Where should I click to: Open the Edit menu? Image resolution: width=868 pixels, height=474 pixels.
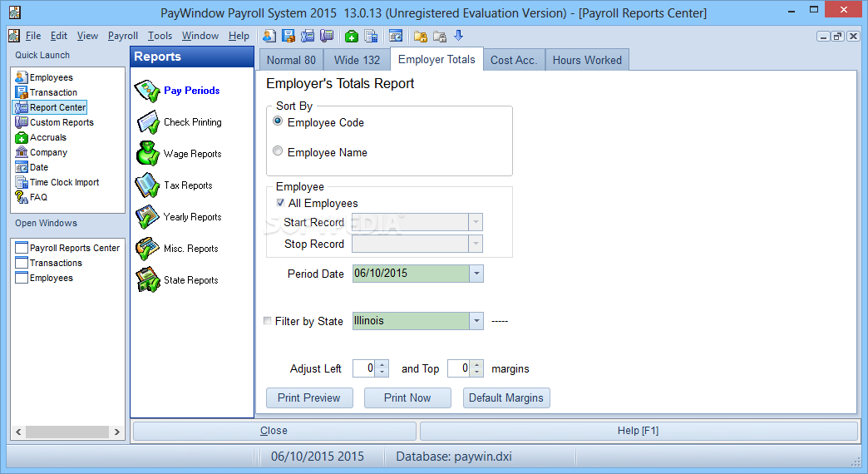[x=59, y=36]
